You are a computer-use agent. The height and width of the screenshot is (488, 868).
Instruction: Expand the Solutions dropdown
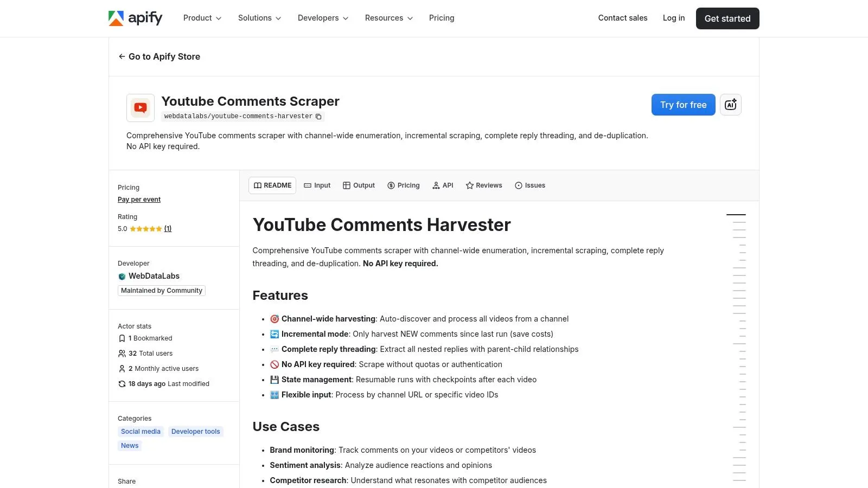coord(259,18)
